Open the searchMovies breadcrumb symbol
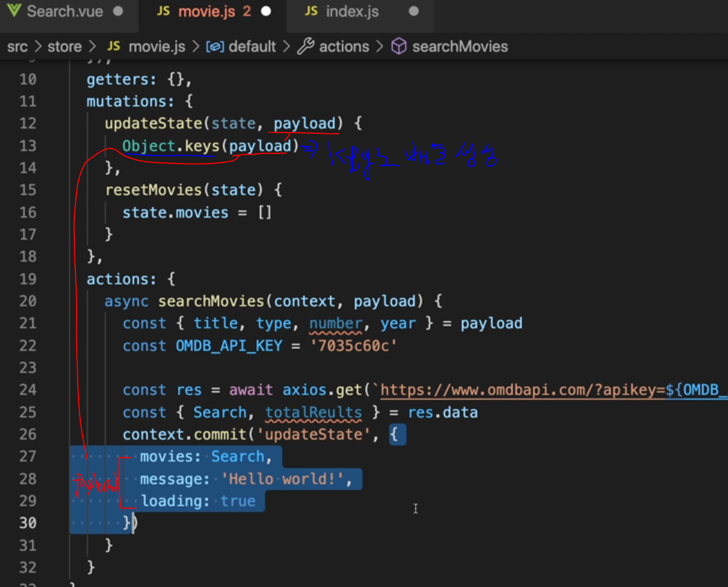This screenshot has width=728, height=587. (x=460, y=46)
